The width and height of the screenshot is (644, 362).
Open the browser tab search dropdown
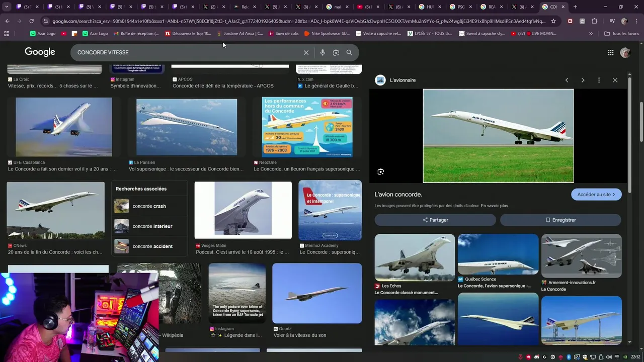coord(7,7)
